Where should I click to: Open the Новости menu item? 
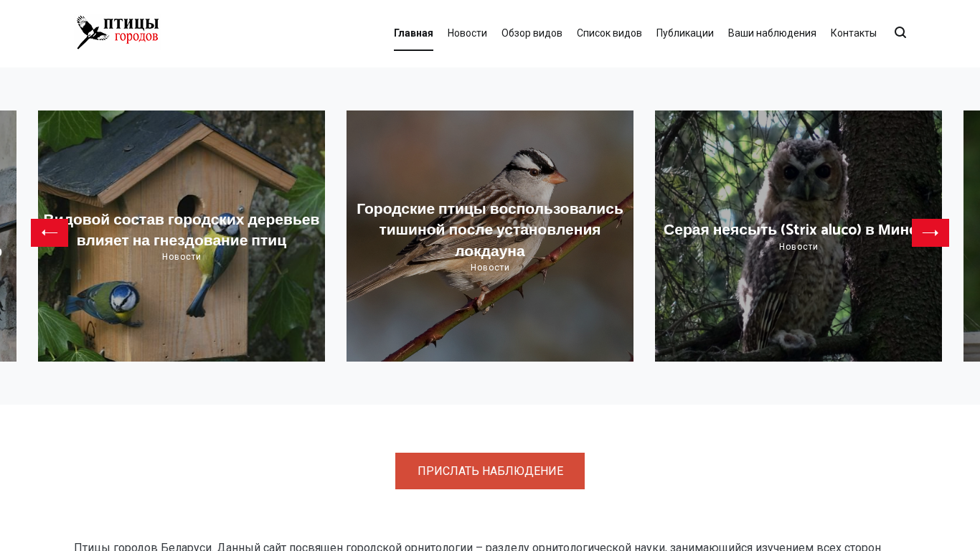467,33
